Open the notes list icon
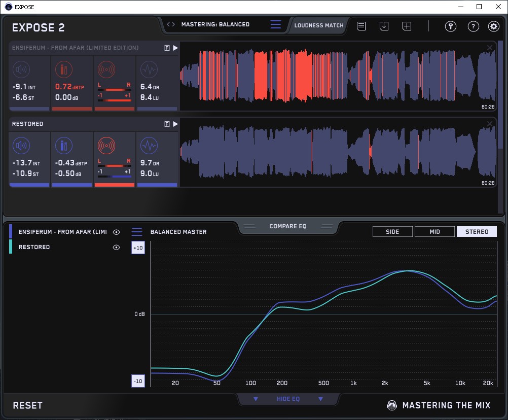This screenshot has height=420, width=508. [361, 26]
